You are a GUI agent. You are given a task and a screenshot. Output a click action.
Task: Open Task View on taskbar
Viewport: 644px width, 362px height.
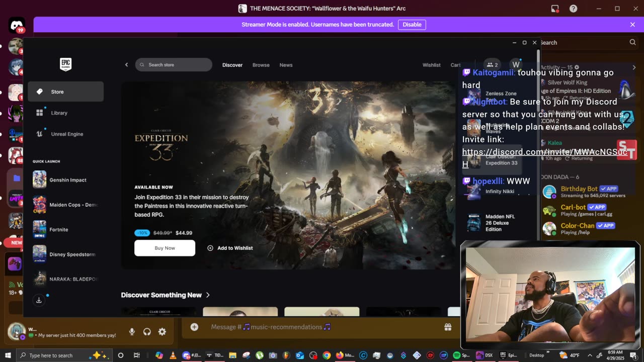[x=136, y=355]
